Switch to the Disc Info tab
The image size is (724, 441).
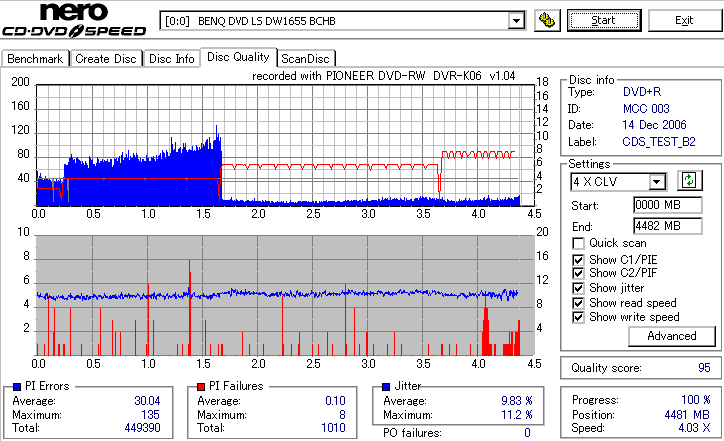[172, 59]
